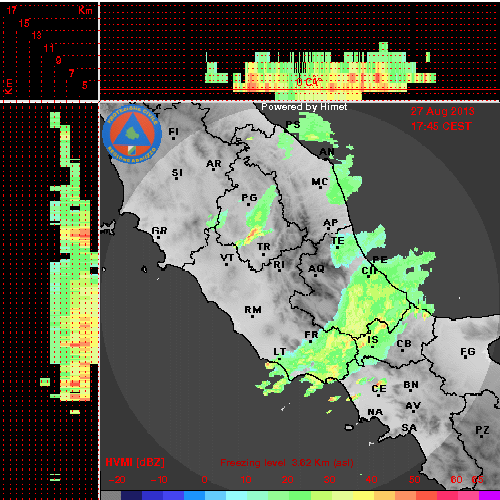500x500 pixels.
Task: Click the 'Powered by Himet' text
Action: 304,107
